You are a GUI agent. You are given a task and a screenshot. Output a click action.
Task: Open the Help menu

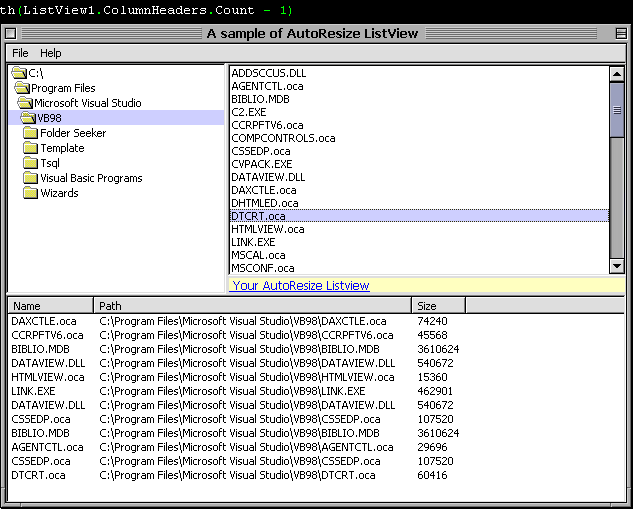pyautogui.click(x=50, y=53)
